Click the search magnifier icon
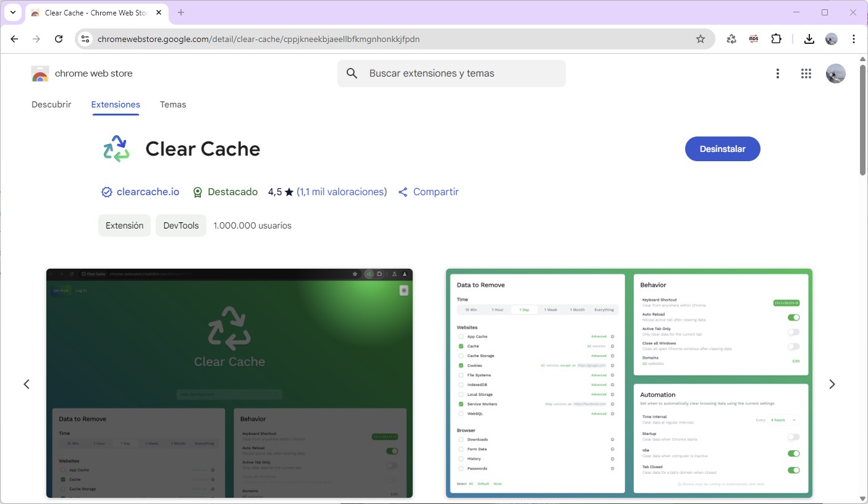The image size is (868, 504). pos(352,73)
